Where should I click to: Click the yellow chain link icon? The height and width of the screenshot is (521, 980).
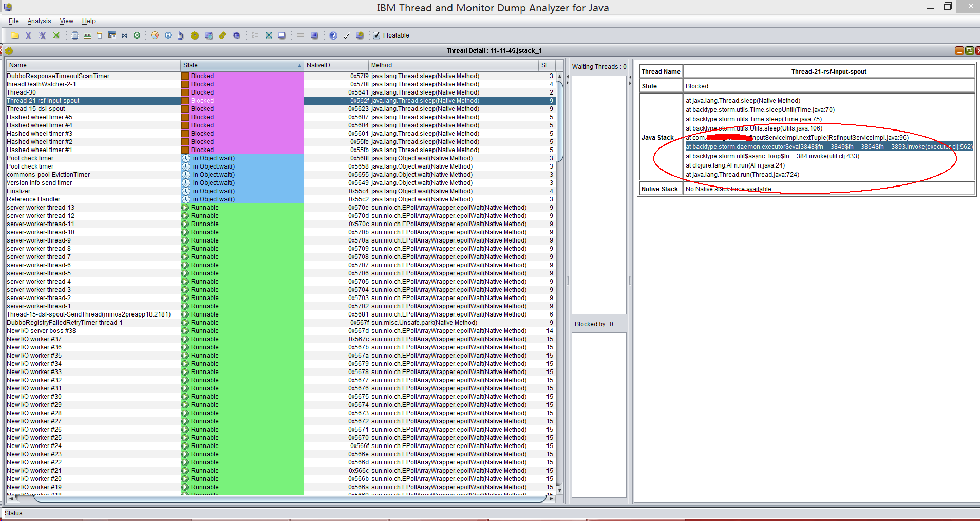coord(222,35)
